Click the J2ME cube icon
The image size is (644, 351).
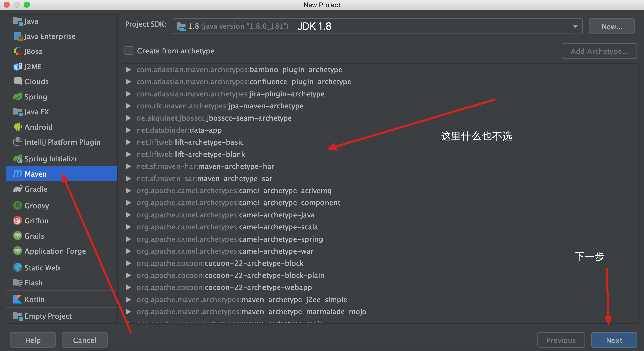point(18,67)
